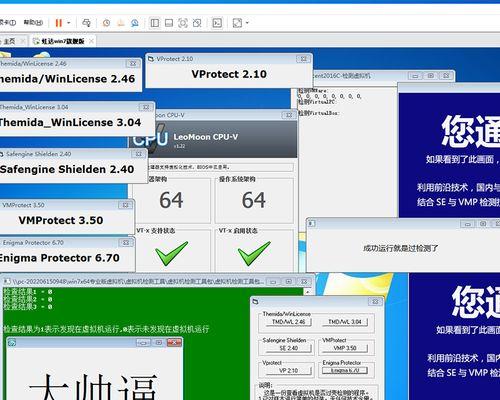Toggle the thumbnail bar view icon
500x400 pixels.
click(x=169, y=23)
